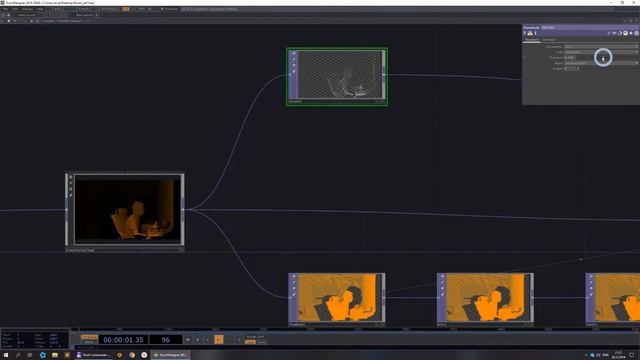The image size is (640, 360).
Task: Switch to Total Commander in taskbar
Action: tap(94, 355)
